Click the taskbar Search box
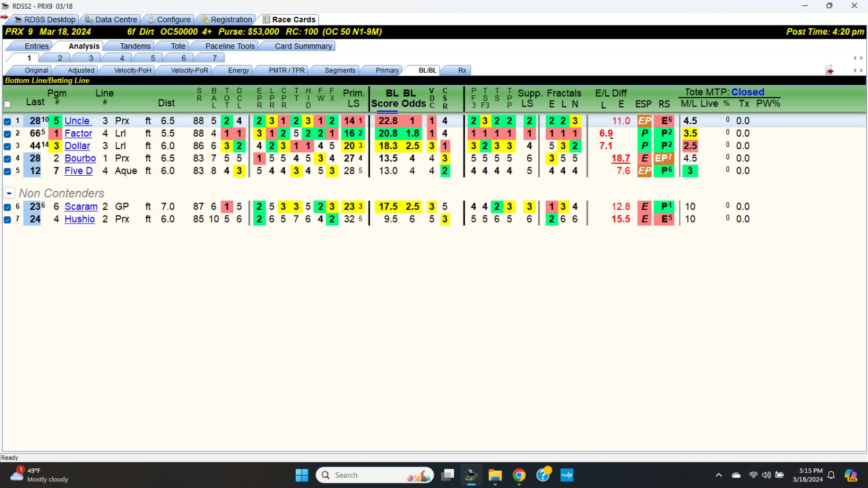Screen dimensions: 868x488 pos(375,475)
